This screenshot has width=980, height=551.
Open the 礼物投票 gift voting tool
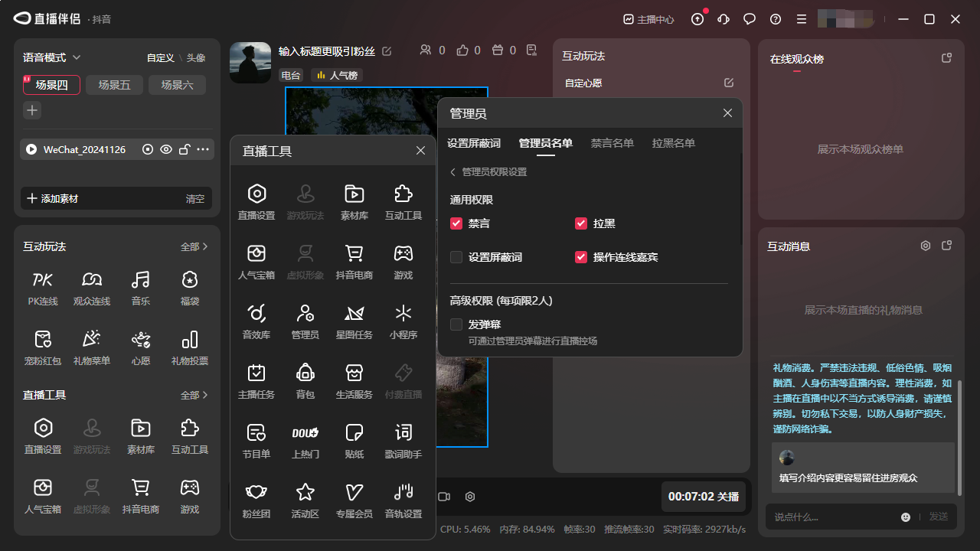(x=190, y=347)
